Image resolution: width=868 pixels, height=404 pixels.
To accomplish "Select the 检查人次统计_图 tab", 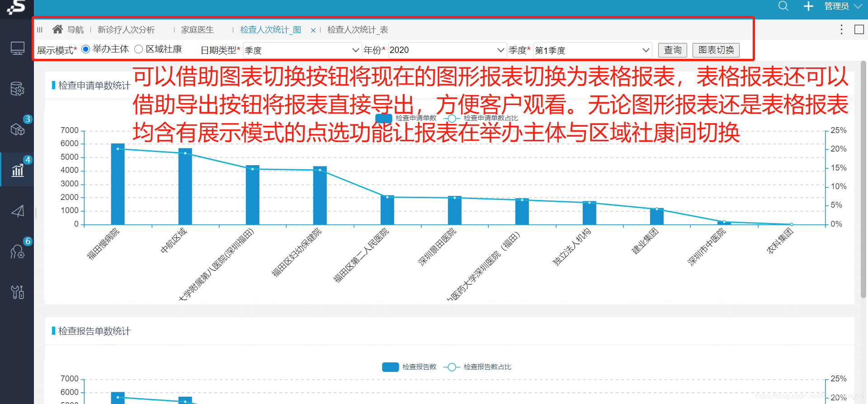I will [x=271, y=30].
